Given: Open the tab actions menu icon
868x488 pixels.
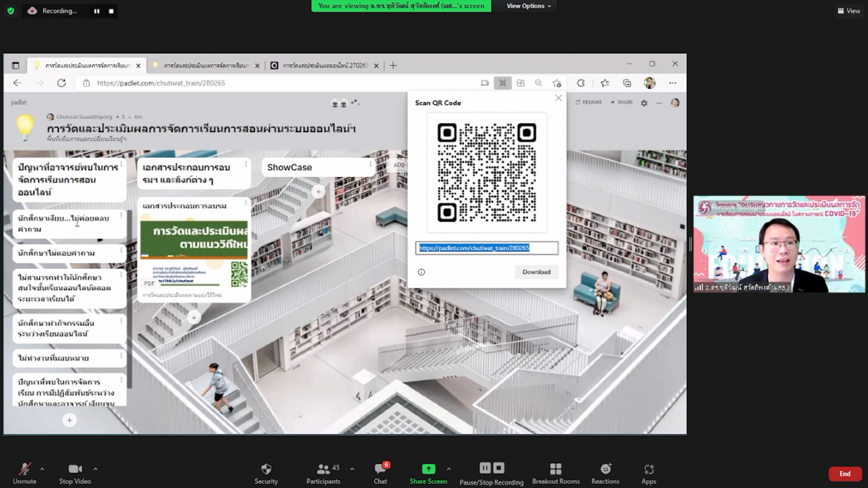Looking at the screenshot, I should coord(15,65).
